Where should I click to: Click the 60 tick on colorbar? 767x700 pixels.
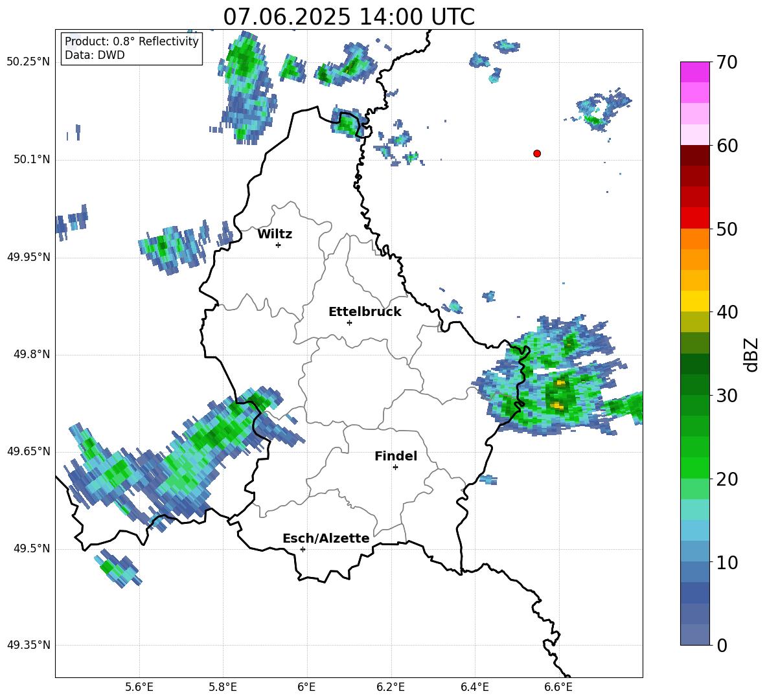pos(727,146)
